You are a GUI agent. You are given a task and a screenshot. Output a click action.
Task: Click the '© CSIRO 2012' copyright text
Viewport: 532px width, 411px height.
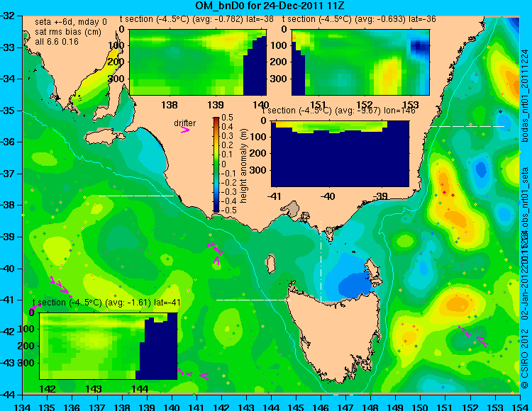(x=524, y=358)
